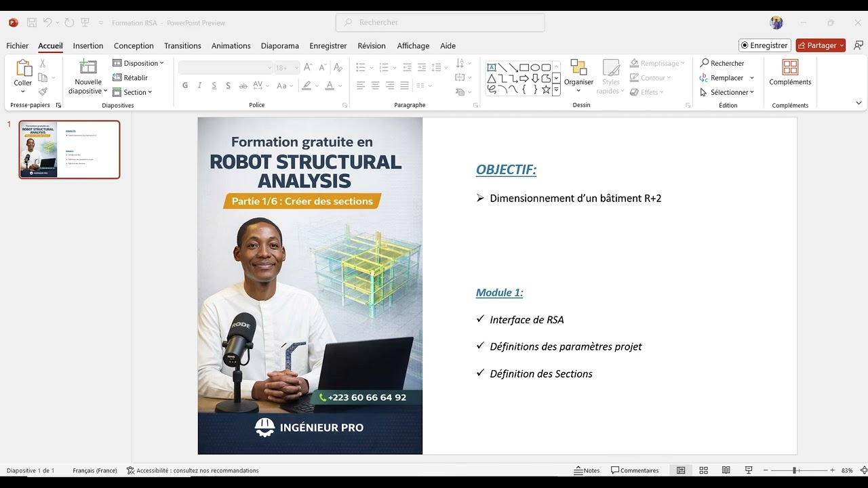
Task: Click the Enregistrer record button at top right
Action: coord(765,45)
